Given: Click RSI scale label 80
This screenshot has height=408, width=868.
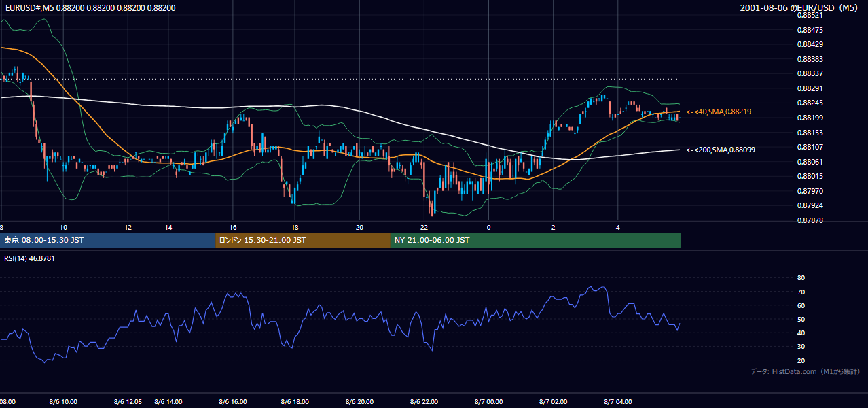Looking at the screenshot, I should (x=801, y=278).
